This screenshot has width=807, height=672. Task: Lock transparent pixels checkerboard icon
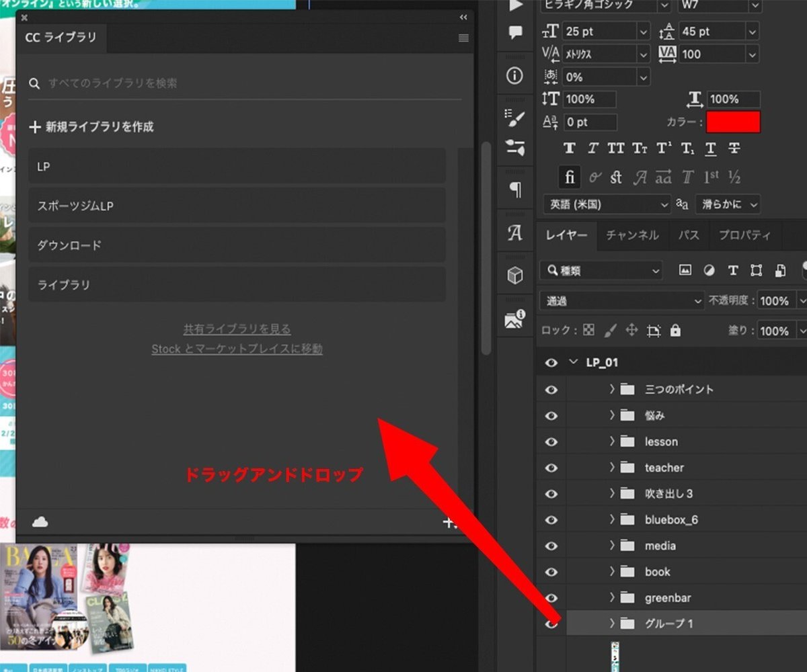[589, 330]
